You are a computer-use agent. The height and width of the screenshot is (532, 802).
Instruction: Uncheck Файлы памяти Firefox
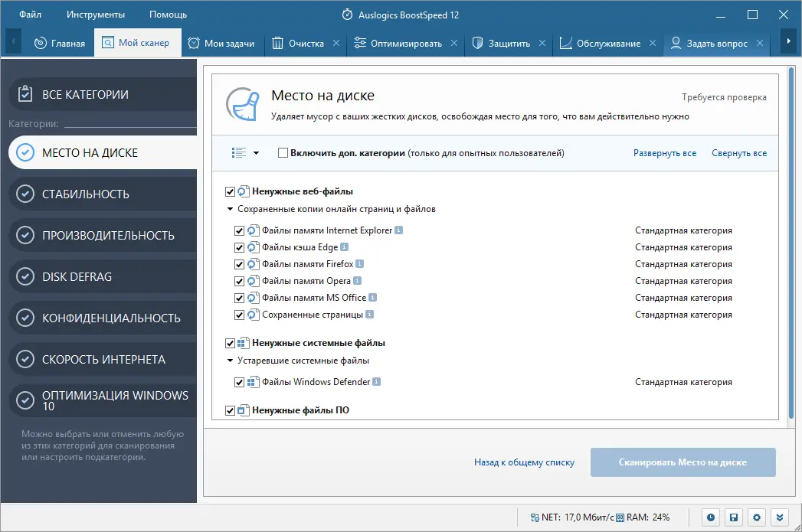coord(240,264)
